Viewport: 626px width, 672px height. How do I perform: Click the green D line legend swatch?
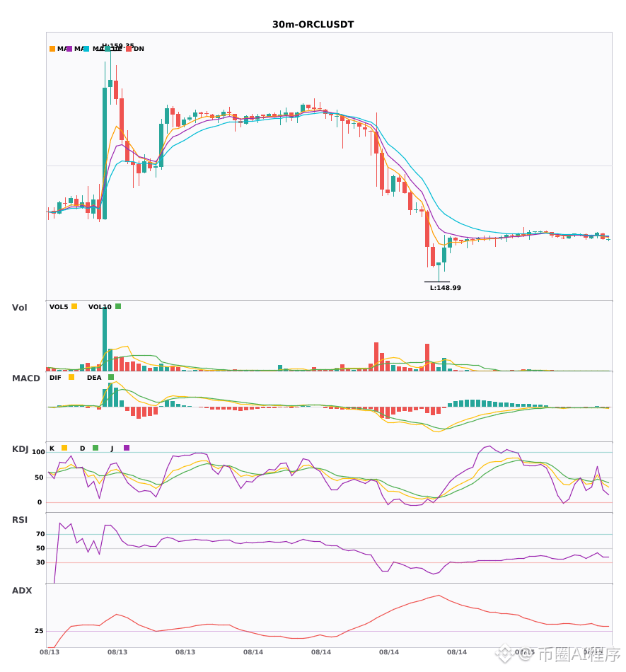(x=95, y=448)
